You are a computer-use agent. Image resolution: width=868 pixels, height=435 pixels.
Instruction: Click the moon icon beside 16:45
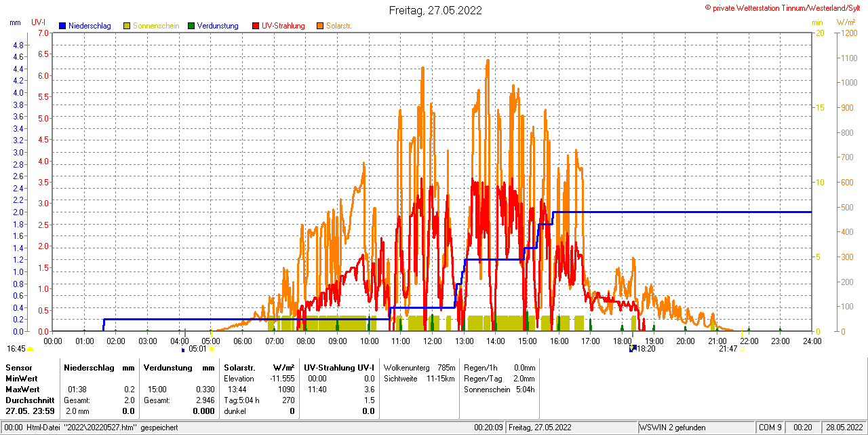point(30,349)
